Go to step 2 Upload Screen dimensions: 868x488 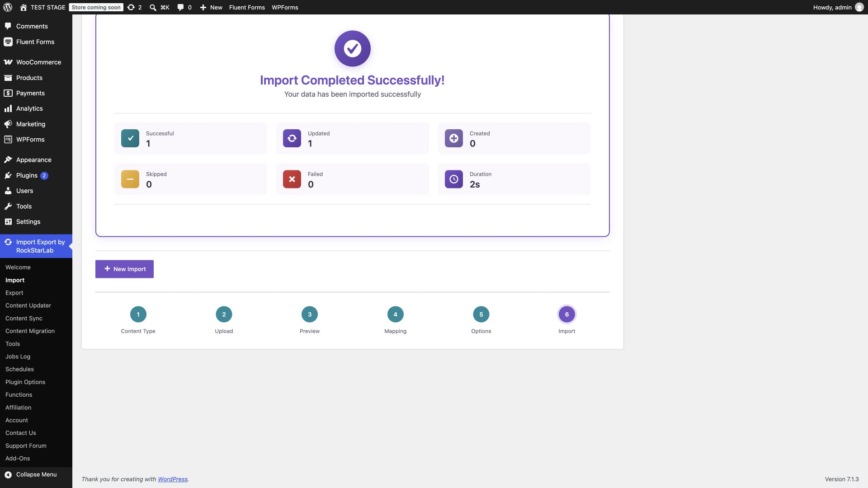click(224, 314)
